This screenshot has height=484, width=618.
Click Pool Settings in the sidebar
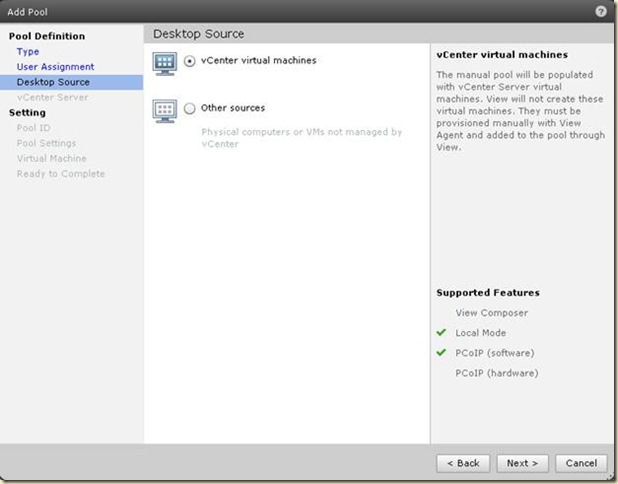[46, 143]
